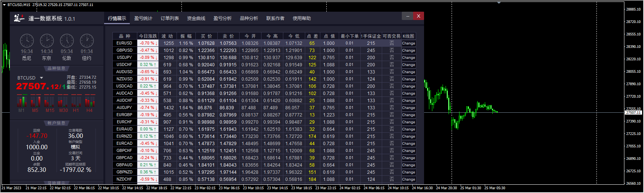Click the M1 timeframe strength meter

click(22, 102)
